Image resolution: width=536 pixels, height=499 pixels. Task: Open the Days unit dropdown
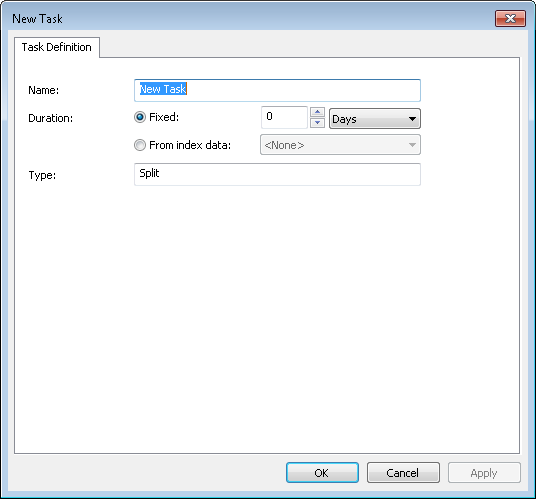click(375, 119)
